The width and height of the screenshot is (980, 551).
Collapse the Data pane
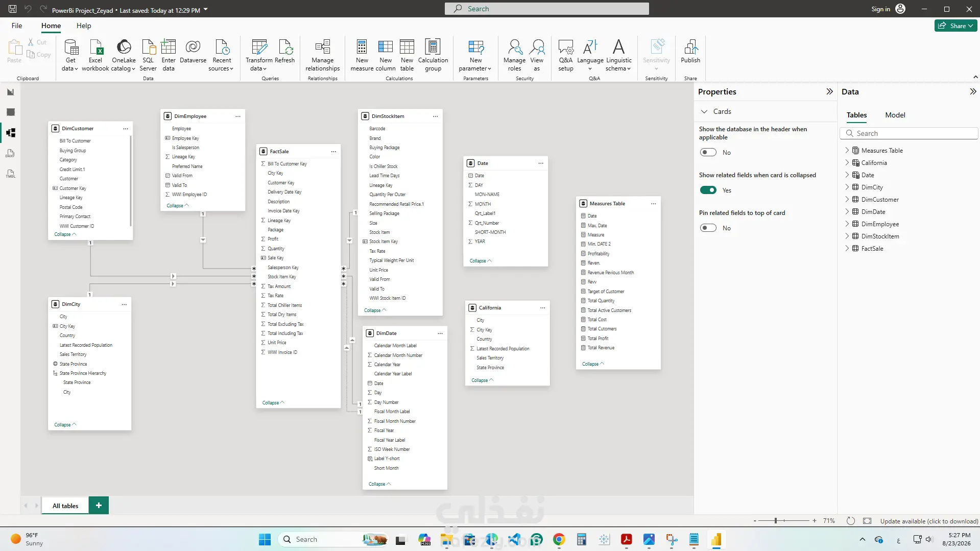973,91
